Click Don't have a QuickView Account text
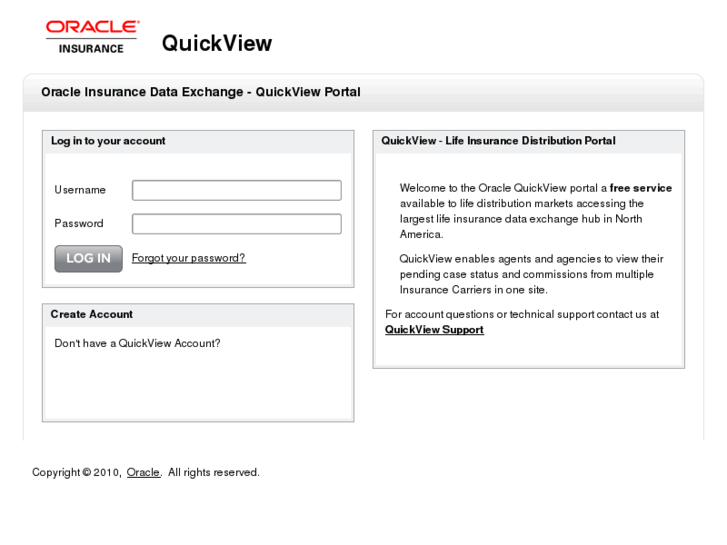This screenshot has height=545, width=727. [137, 343]
